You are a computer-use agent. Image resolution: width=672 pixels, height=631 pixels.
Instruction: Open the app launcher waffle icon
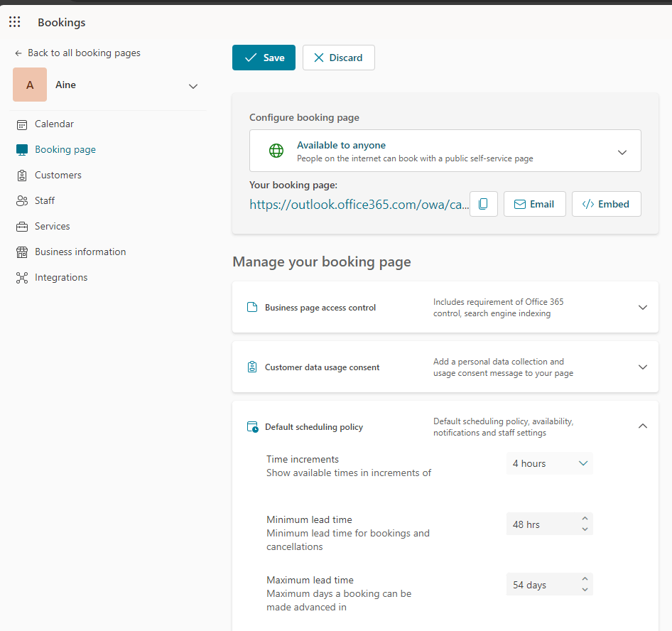[15, 22]
